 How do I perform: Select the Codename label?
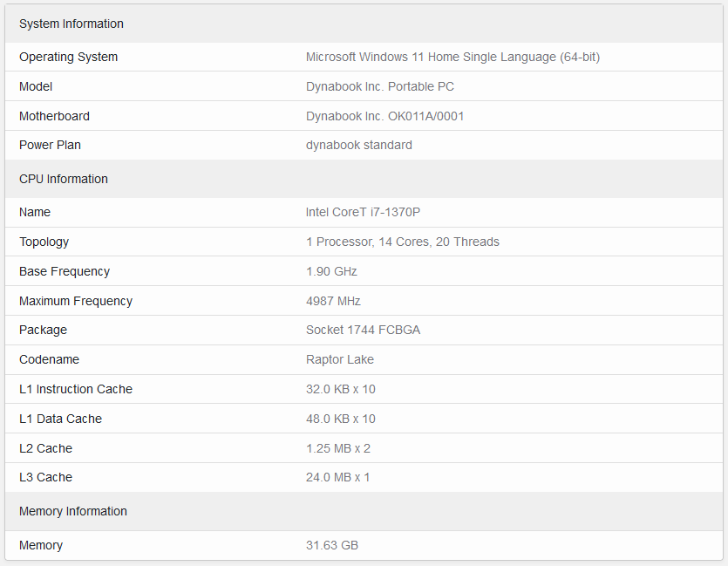(x=49, y=360)
